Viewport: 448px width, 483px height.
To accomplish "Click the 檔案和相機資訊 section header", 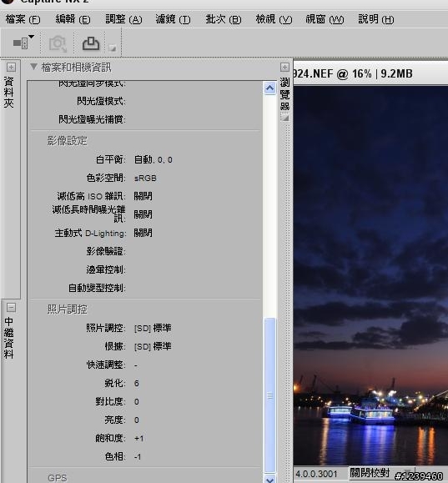I will click(77, 67).
